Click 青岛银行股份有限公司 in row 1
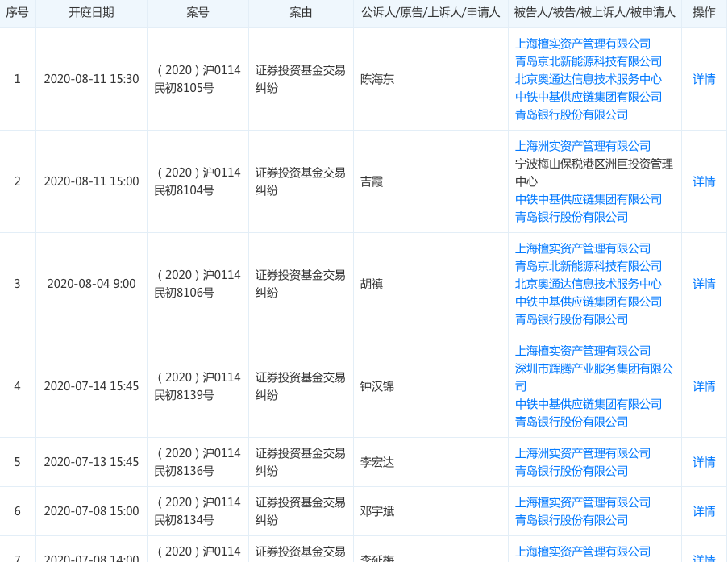 571,114
